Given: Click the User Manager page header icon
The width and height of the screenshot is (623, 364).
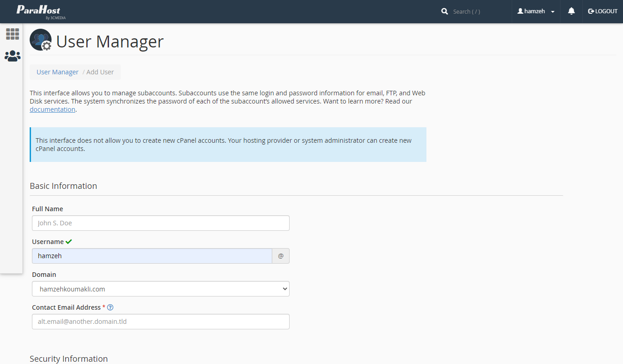Looking at the screenshot, I should (x=41, y=40).
